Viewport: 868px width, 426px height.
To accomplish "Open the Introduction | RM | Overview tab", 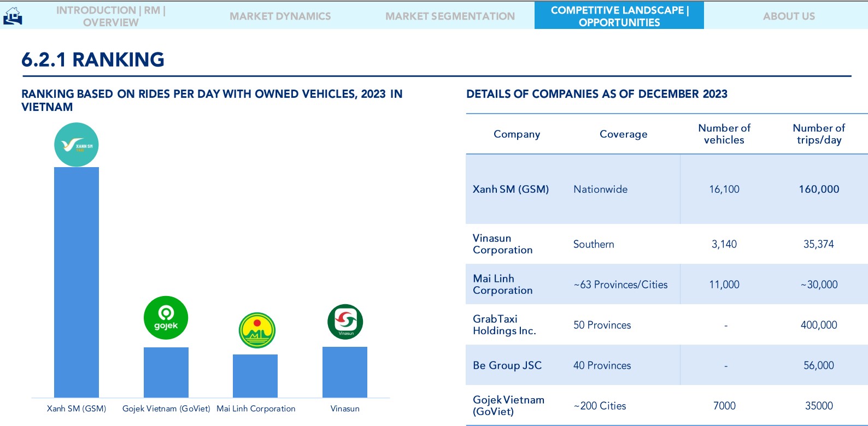I will coord(111,16).
